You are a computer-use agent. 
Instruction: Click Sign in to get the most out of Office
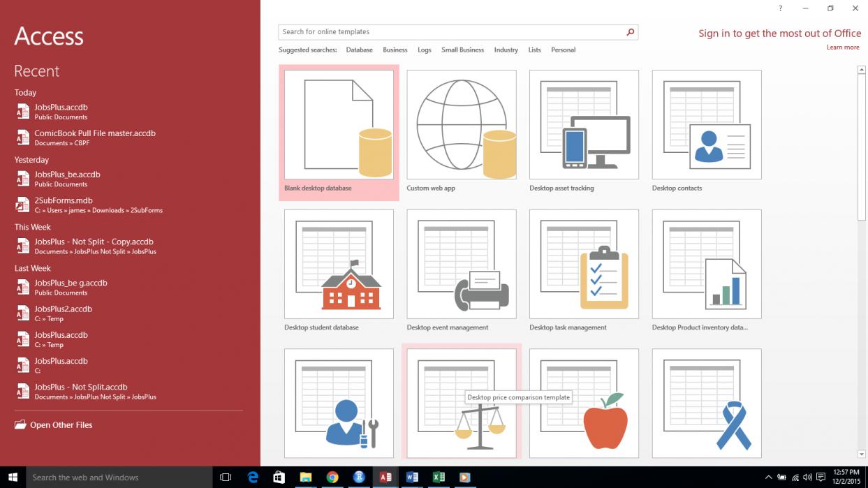click(780, 34)
